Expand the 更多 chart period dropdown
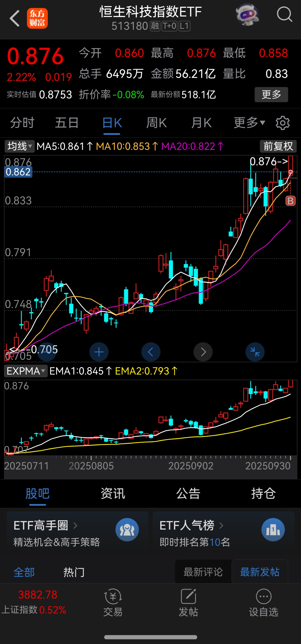301x644 pixels. (249, 123)
